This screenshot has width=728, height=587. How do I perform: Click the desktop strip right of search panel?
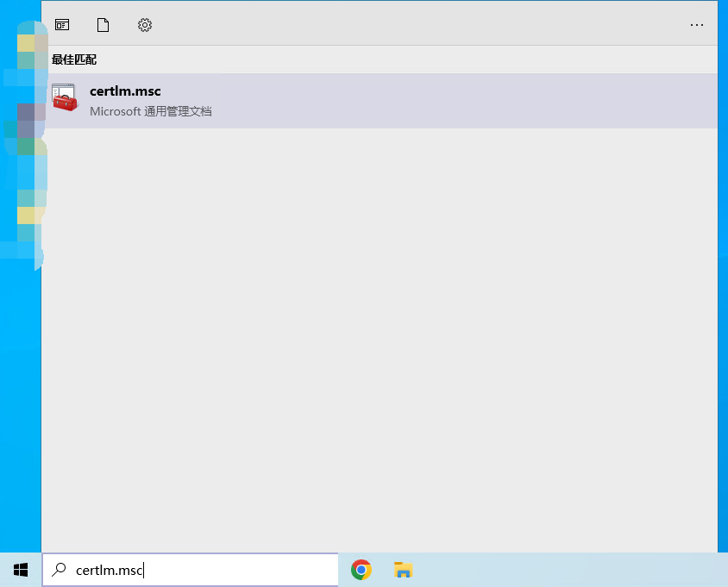(723, 259)
